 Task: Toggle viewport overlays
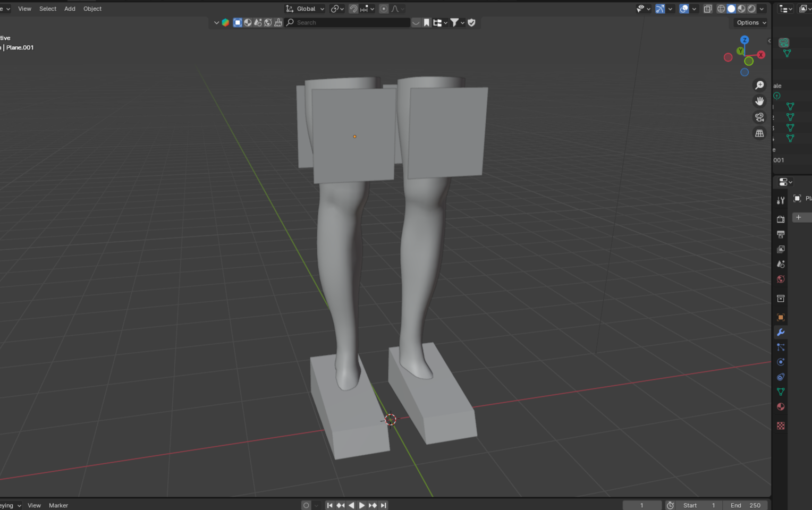pos(684,8)
